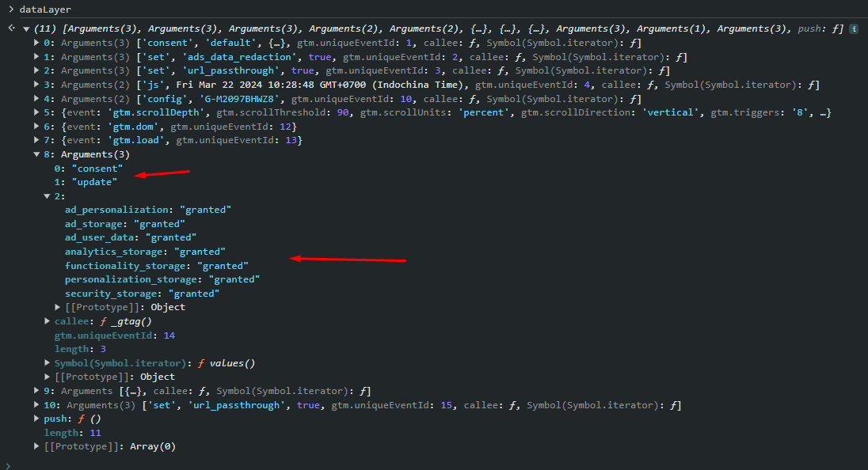Click the 'vertical' scrollDirection value
The width and height of the screenshot is (868, 470).
point(670,112)
